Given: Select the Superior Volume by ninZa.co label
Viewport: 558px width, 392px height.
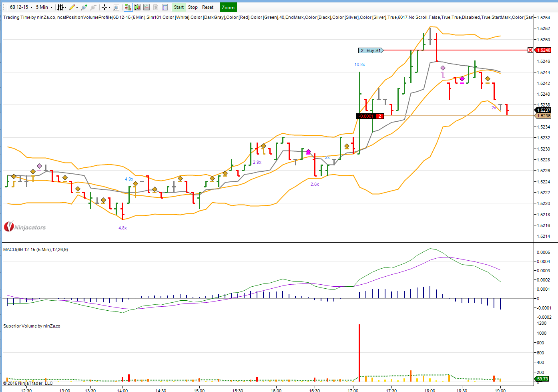Looking at the screenshot, I should tap(32, 326).
